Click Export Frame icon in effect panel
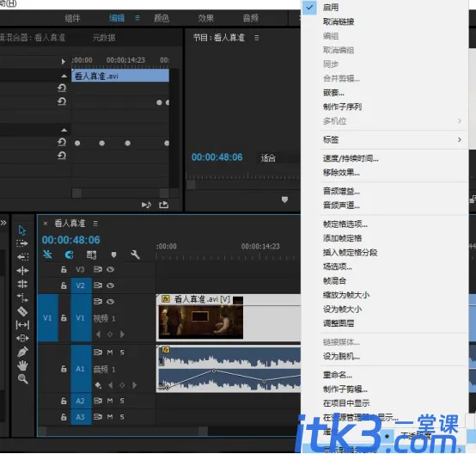Viewport: 476px width, 454px height. (163, 205)
